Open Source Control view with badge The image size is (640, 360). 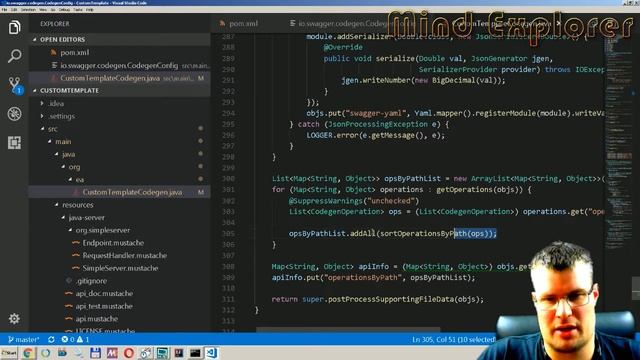click(15, 85)
